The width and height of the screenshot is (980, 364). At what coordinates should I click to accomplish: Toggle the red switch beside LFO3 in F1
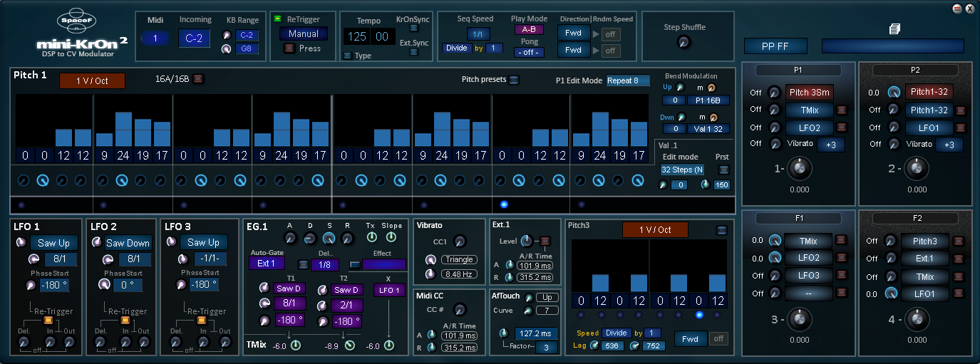(x=841, y=276)
